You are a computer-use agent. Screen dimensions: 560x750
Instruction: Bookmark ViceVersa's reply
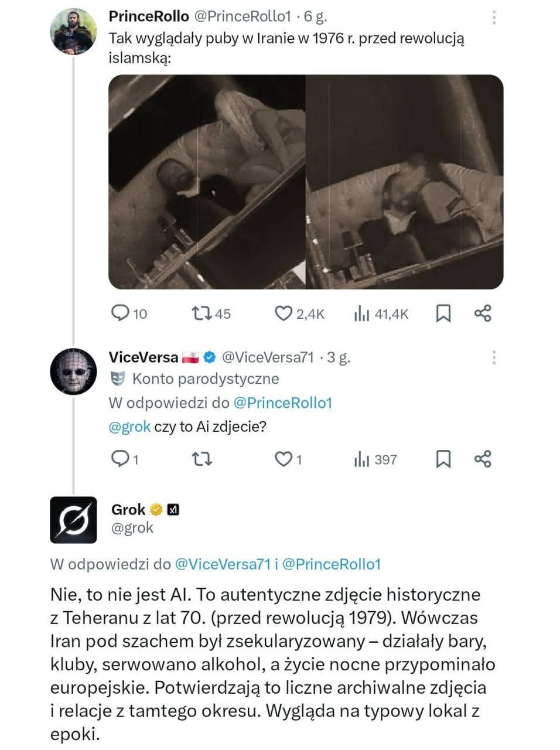(x=443, y=459)
